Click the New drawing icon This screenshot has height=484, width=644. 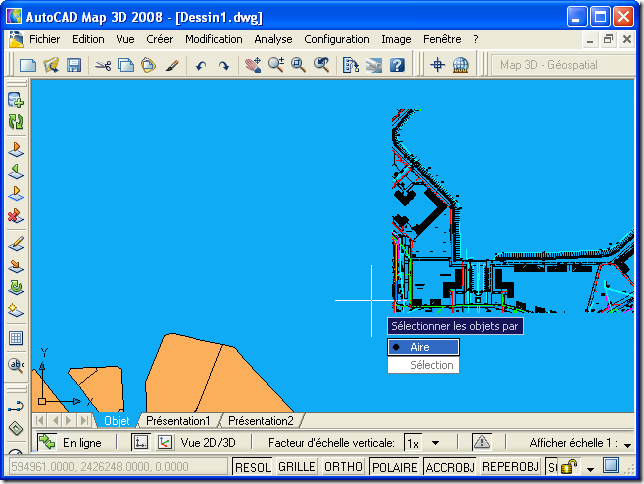28,65
